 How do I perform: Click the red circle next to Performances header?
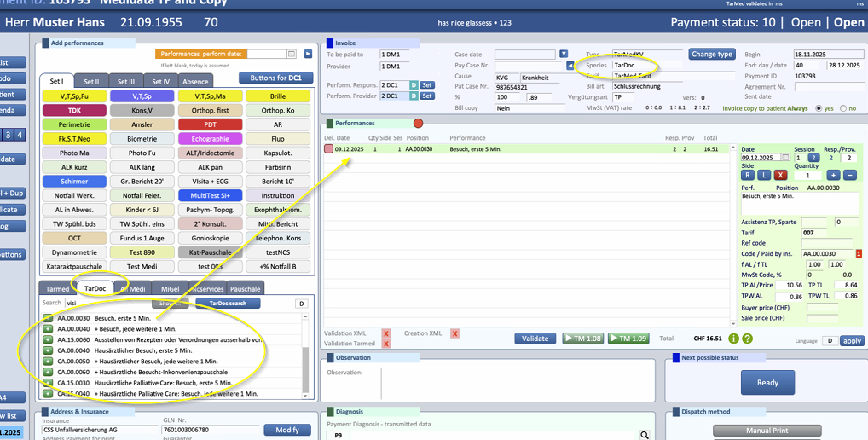pyautogui.click(x=419, y=123)
